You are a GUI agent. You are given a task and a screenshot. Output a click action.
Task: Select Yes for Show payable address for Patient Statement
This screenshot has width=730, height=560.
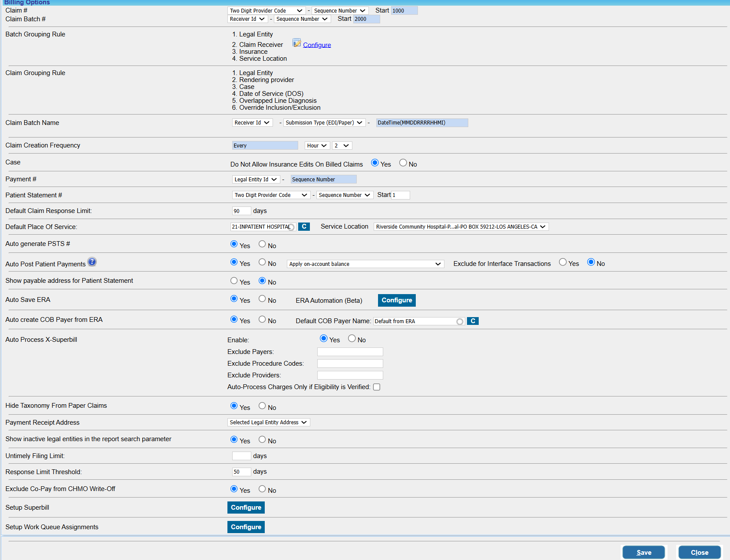click(234, 281)
